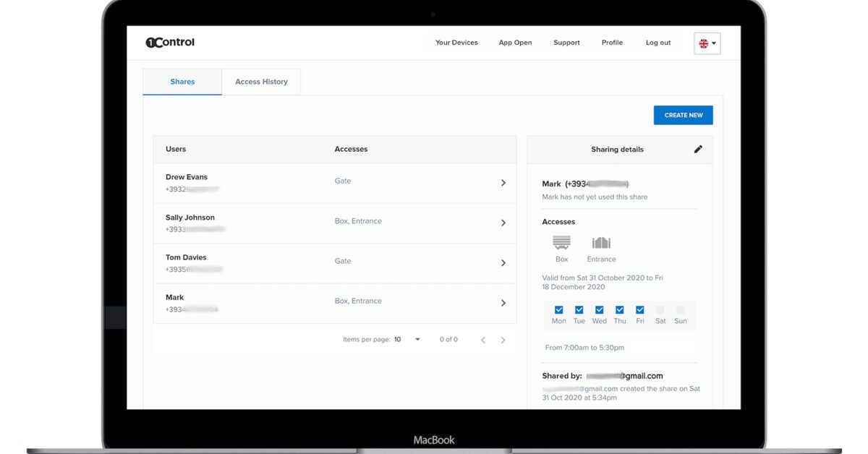
Task: Uncheck the Thu checkbox
Action: [619, 310]
